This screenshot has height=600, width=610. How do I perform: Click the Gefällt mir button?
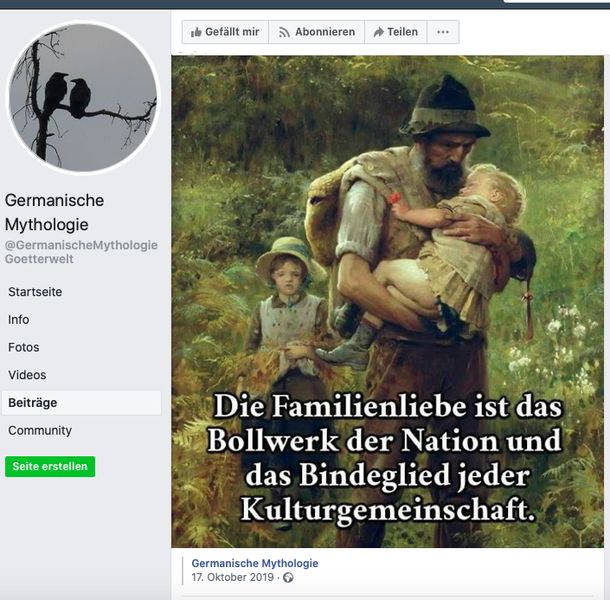pos(225,32)
